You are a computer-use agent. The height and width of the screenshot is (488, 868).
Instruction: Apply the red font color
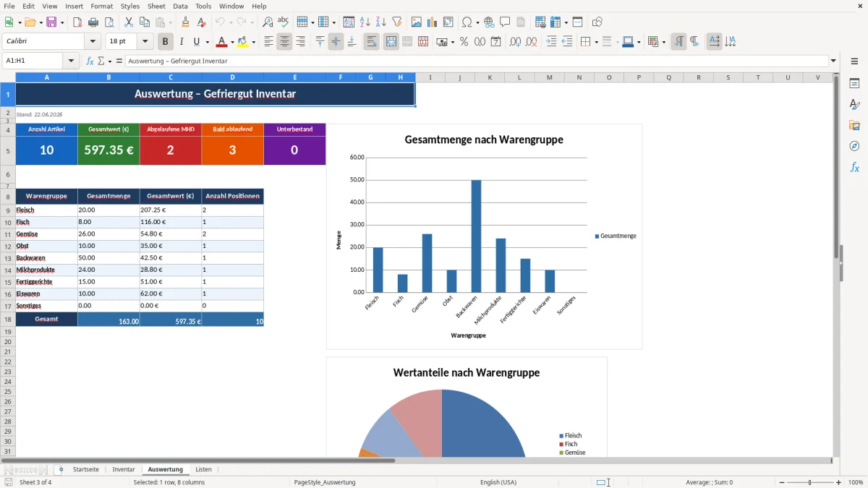point(222,42)
